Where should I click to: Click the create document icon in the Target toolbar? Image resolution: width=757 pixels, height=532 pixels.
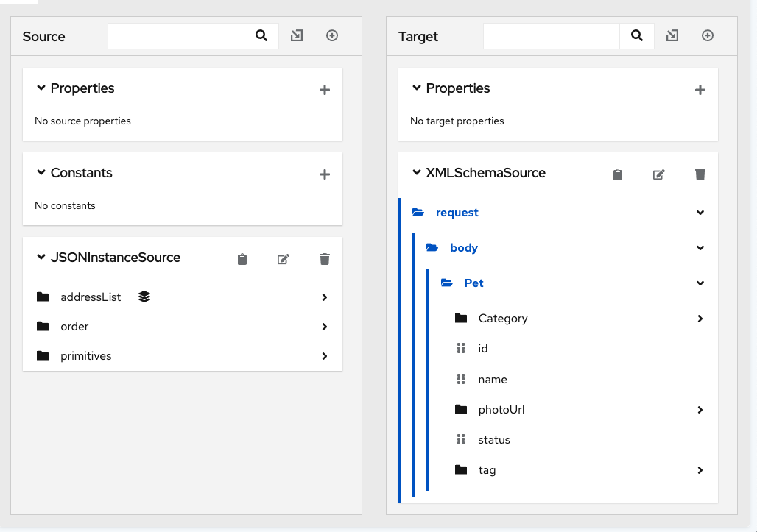pyautogui.click(x=707, y=35)
